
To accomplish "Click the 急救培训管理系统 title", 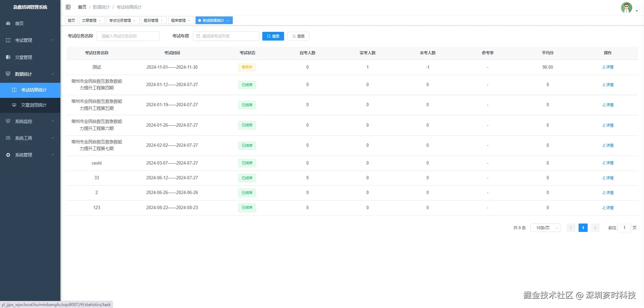I will point(30,7).
